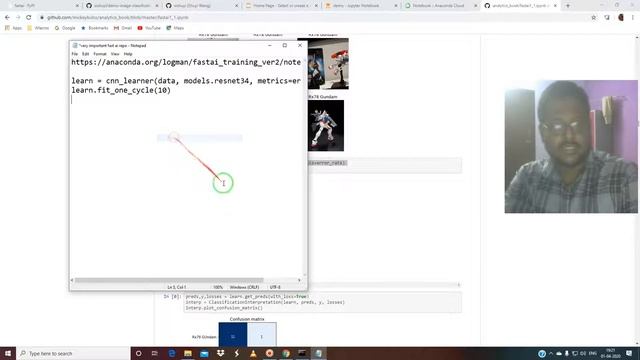Click the get_preds code cell in the notebook
The width and height of the screenshot is (640, 360).
tap(323, 302)
